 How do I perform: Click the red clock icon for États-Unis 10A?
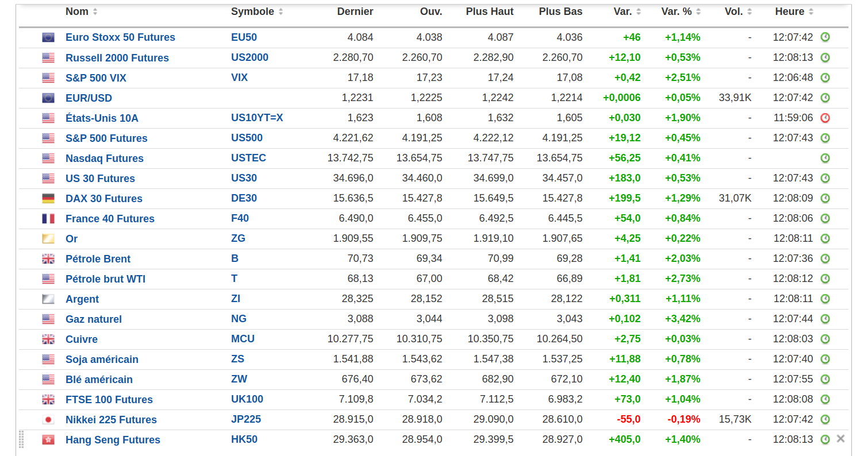click(x=825, y=118)
